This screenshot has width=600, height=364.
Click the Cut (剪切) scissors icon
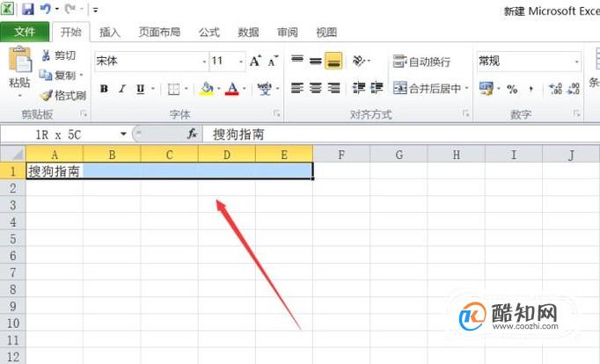tap(46, 55)
